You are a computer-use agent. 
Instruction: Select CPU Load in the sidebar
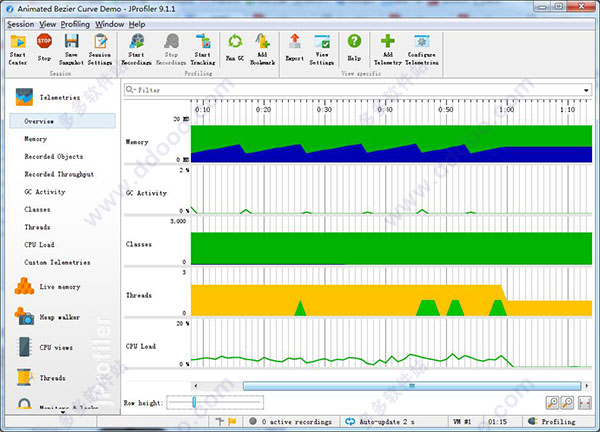[39, 245]
